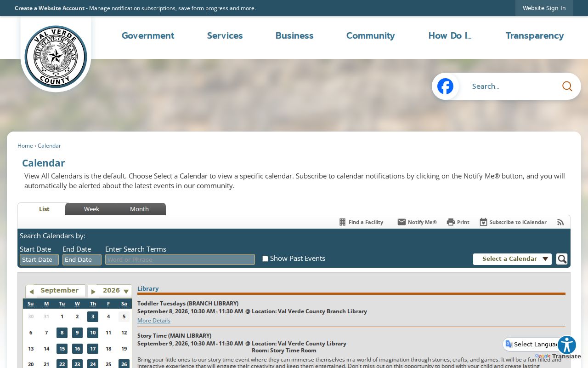
Task: Open the Transparency menu
Action: (x=535, y=35)
